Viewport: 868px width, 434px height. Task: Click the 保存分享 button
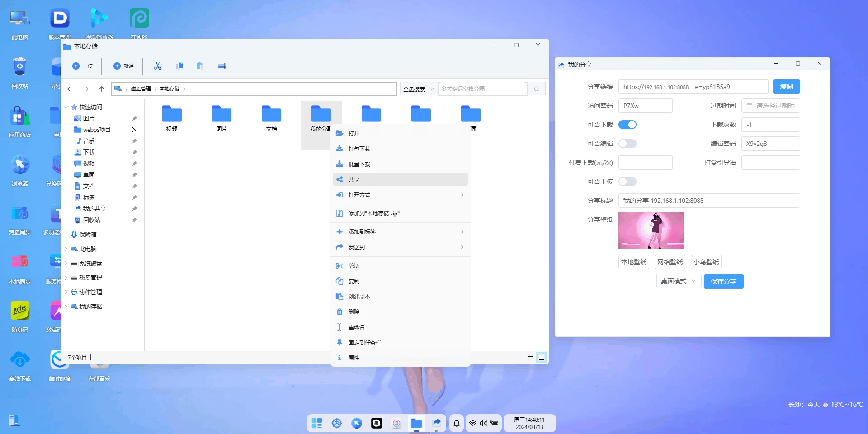click(x=723, y=281)
